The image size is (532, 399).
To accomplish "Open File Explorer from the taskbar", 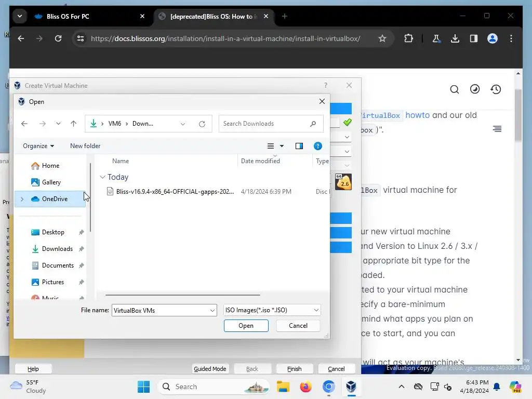I will [x=283, y=387].
